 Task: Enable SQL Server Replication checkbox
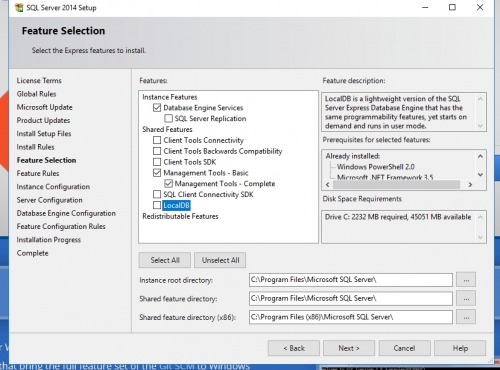(169, 118)
